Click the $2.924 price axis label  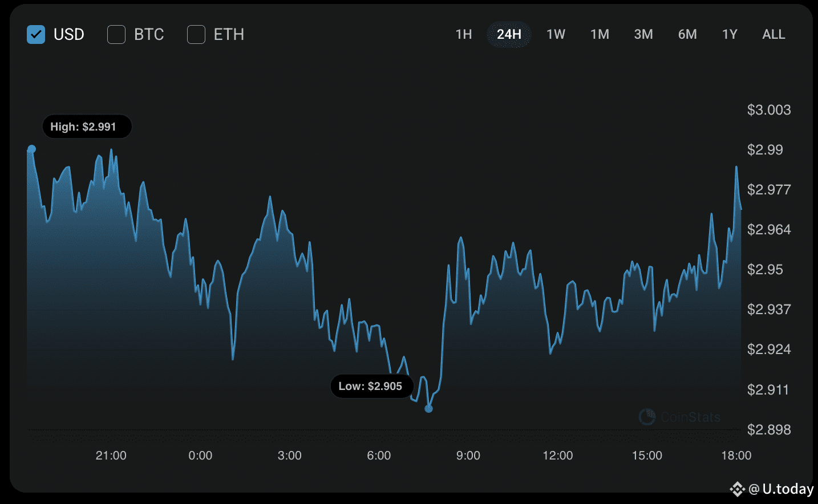coord(769,349)
